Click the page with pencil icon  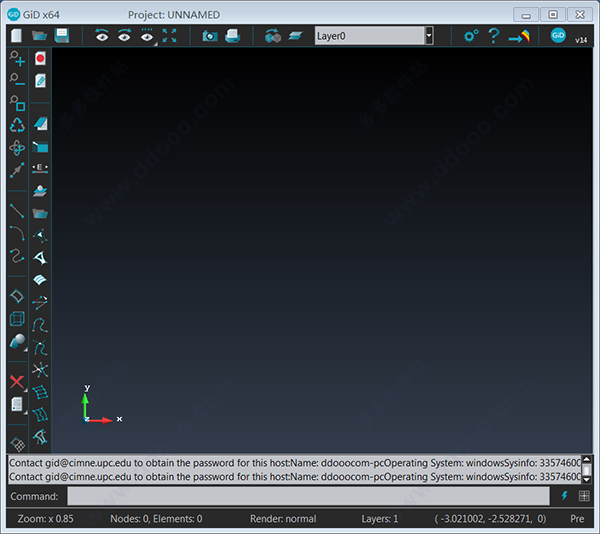(x=40, y=81)
